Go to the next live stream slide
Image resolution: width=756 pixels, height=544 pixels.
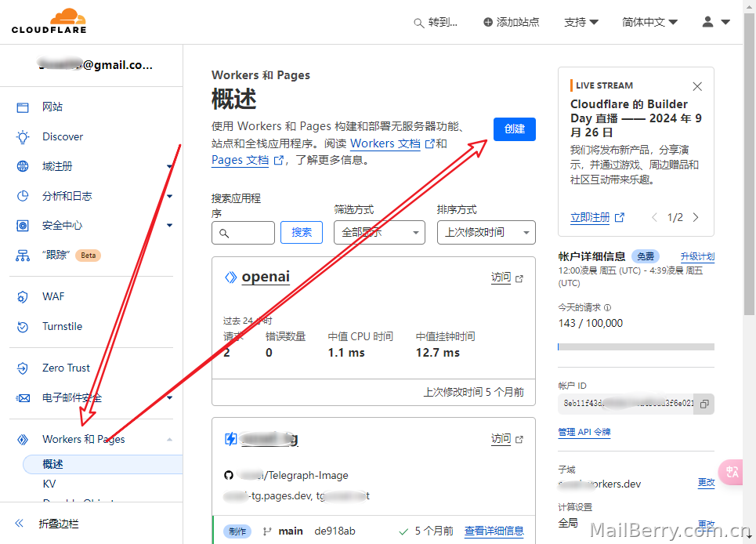click(696, 217)
